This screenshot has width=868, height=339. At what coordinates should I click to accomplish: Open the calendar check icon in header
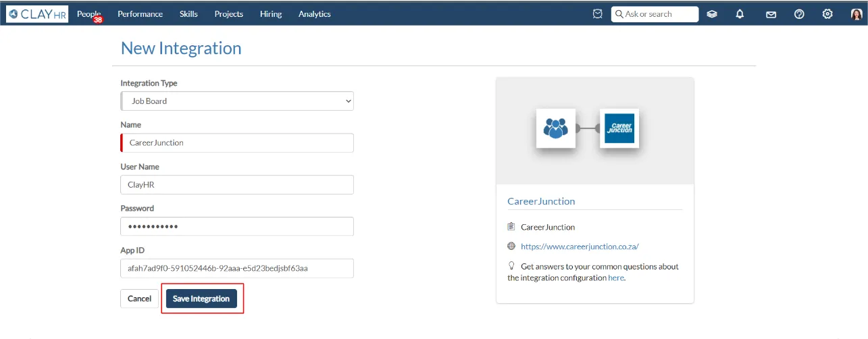[x=598, y=14]
